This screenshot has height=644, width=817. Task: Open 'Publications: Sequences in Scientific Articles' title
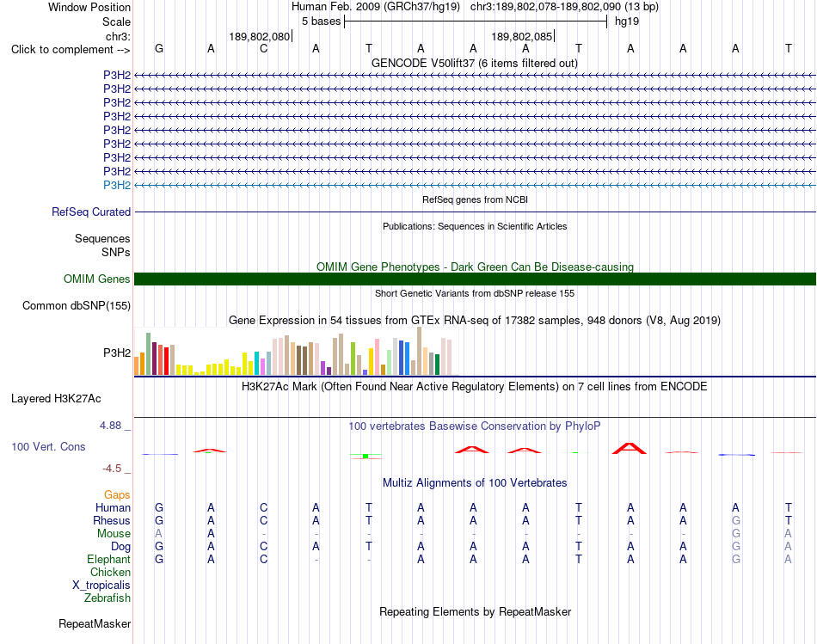coord(475,226)
